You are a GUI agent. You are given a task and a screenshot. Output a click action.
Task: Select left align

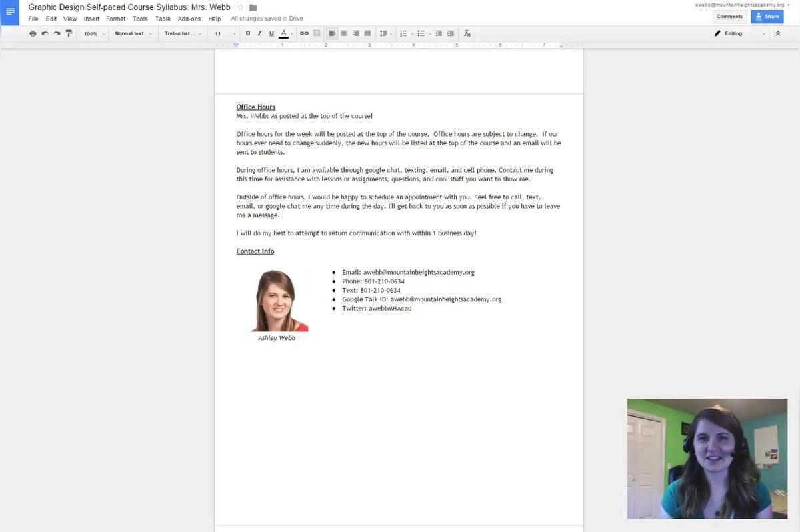click(332, 33)
